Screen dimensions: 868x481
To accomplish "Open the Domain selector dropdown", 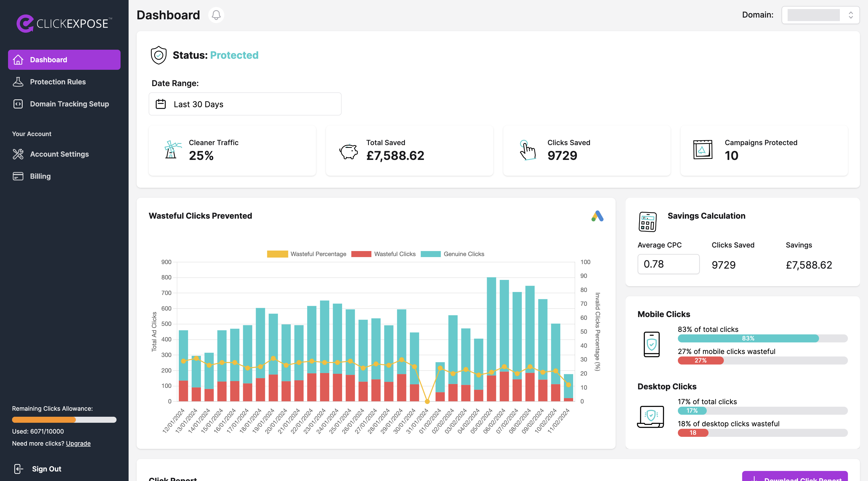I will pos(820,15).
